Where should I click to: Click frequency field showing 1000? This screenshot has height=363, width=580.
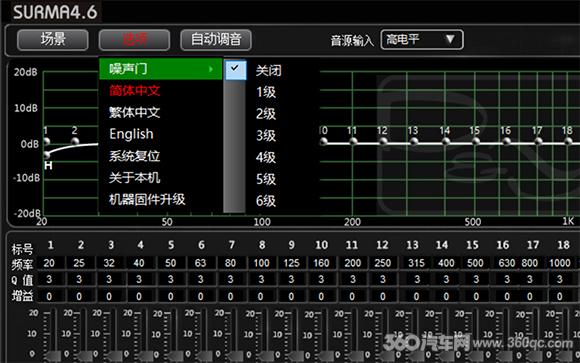point(560,263)
